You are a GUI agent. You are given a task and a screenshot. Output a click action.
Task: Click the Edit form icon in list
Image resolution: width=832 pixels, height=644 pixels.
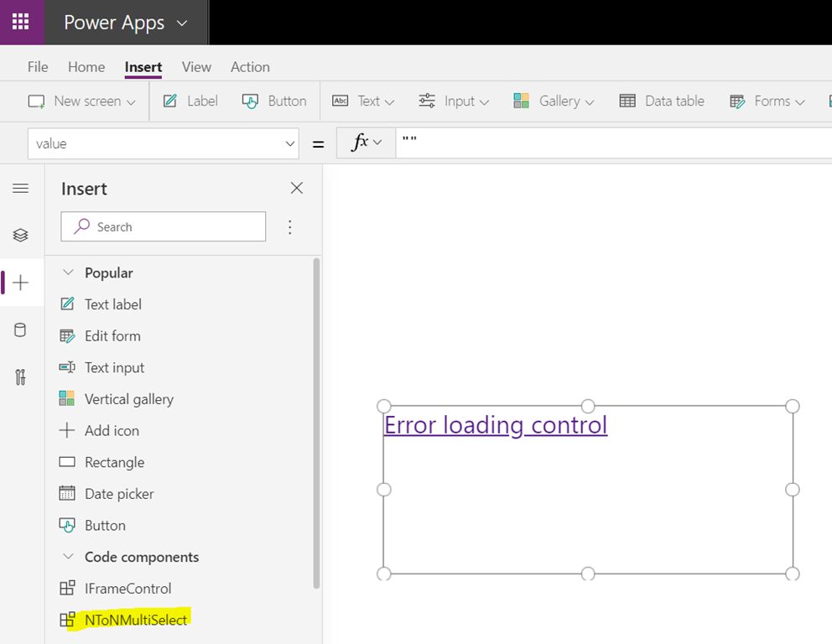[67, 335]
